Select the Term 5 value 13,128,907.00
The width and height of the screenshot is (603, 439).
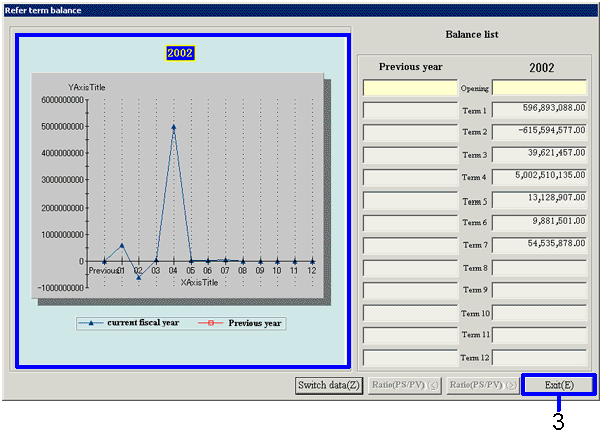pyautogui.click(x=539, y=200)
